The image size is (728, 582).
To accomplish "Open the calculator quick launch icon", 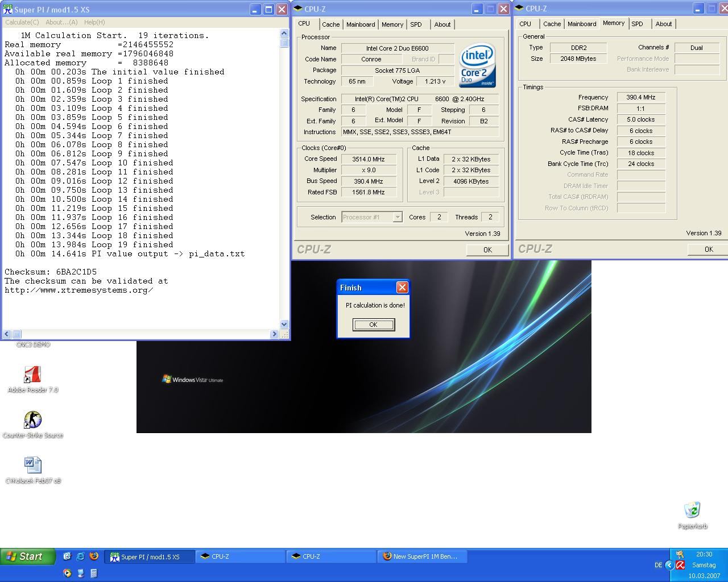I will click(x=94, y=573).
